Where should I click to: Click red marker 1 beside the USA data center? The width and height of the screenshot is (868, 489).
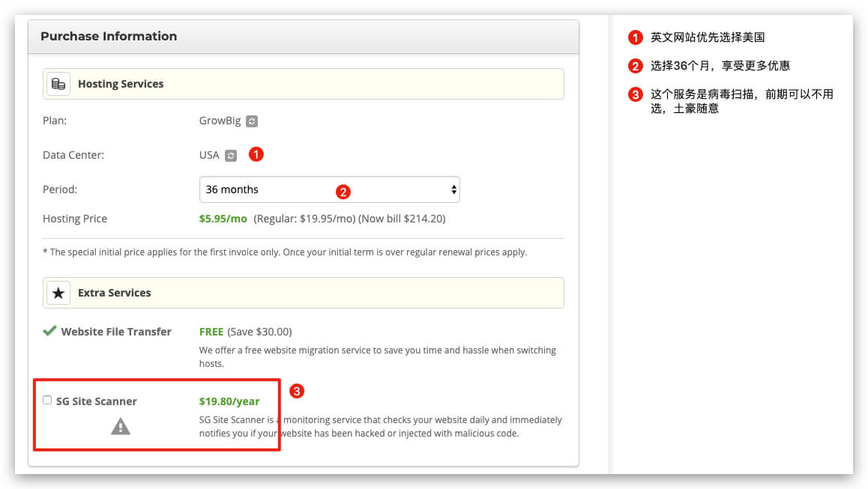[x=256, y=154]
